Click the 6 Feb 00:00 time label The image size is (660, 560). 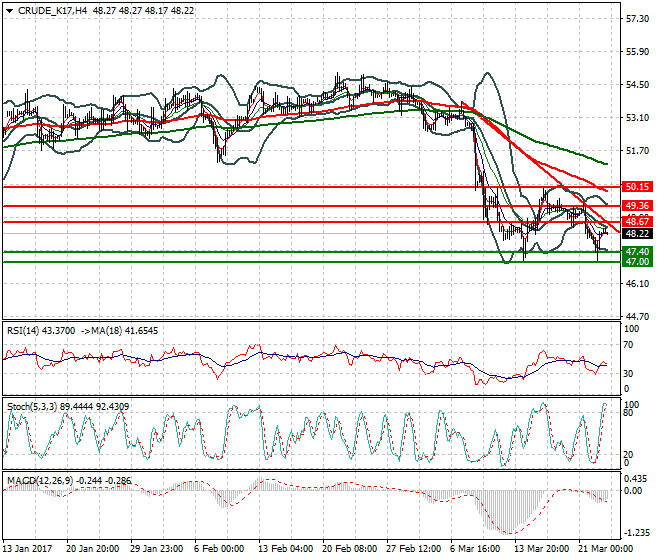tap(219, 549)
